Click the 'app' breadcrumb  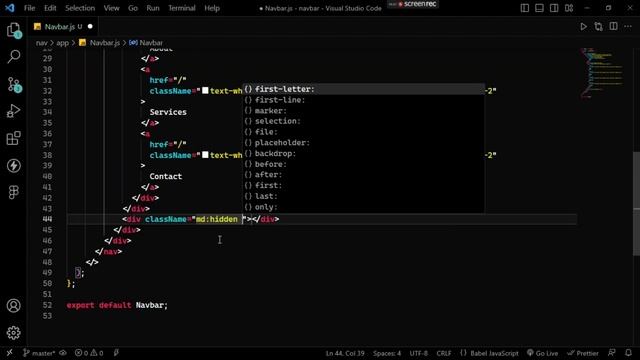point(62,43)
